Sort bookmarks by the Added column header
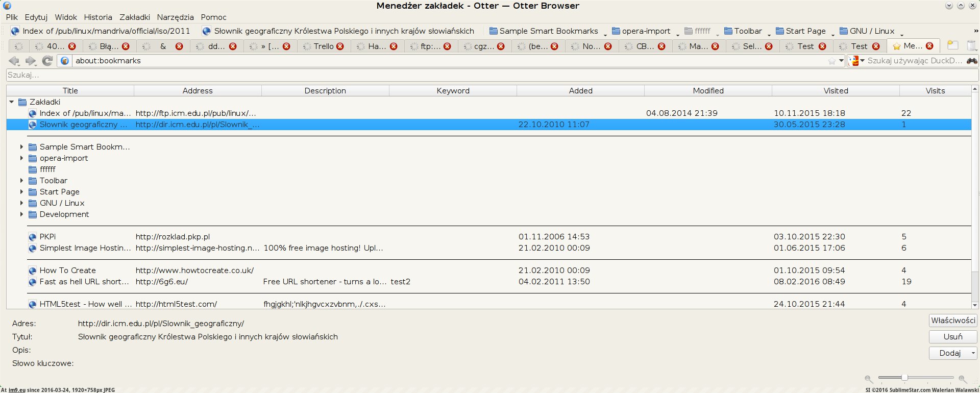The image size is (980, 393). click(581, 91)
